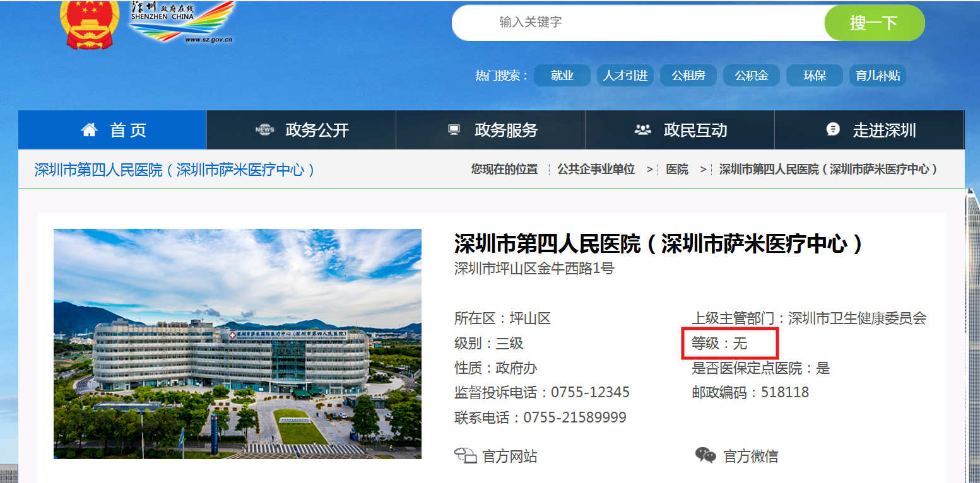Select the 政民互动 navigation tab
This screenshot has height=483, width=980.
680,130
